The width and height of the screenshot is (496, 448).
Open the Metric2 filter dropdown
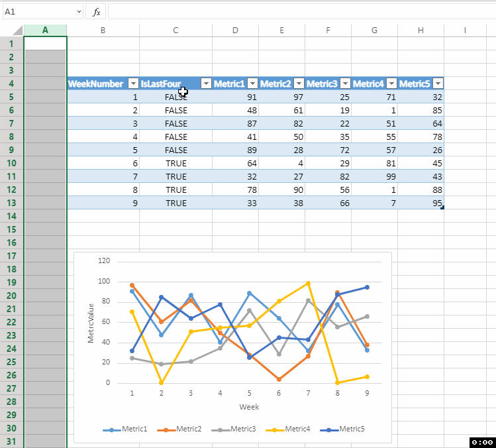click(x=299, y=84)
